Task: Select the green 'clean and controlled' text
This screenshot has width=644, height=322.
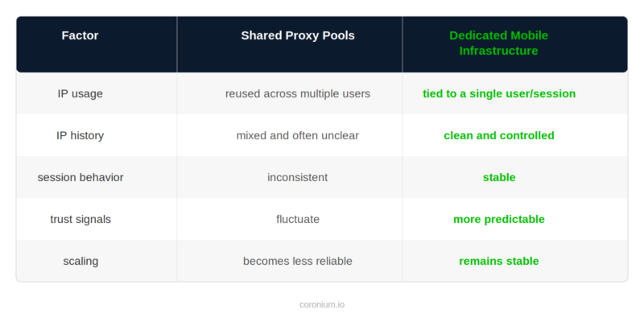Action: tap(499, 135)
